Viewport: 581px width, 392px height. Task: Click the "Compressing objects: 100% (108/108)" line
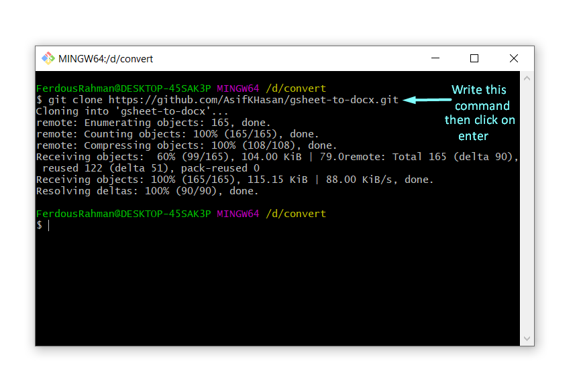[187, 145]
